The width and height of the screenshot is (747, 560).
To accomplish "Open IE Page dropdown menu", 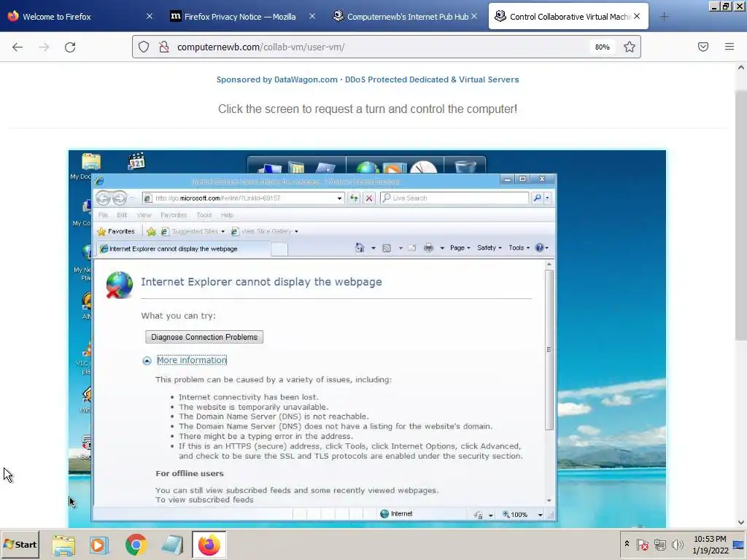I will [460, 248].
